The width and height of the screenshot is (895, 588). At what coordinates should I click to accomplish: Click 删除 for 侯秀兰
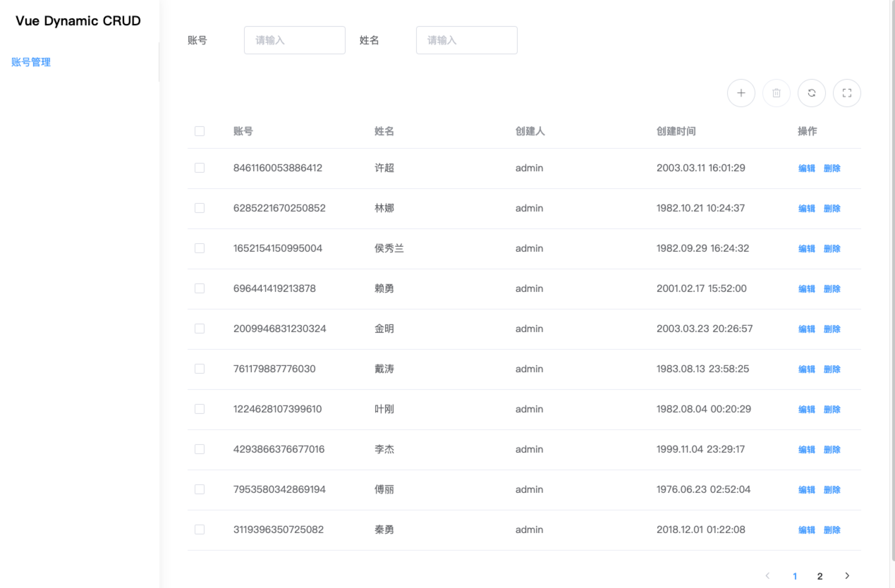point(832,249)
